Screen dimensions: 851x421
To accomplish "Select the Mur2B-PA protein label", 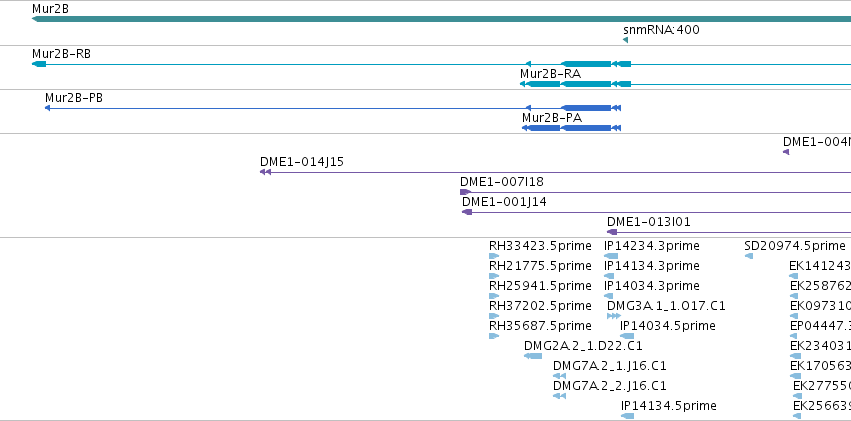I will [x=552, y=118].
